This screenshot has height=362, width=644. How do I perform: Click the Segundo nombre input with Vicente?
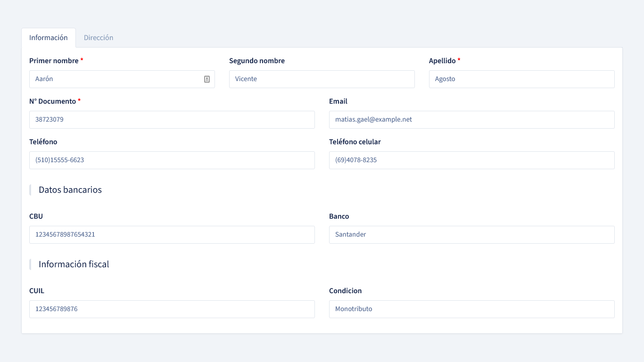322,79
